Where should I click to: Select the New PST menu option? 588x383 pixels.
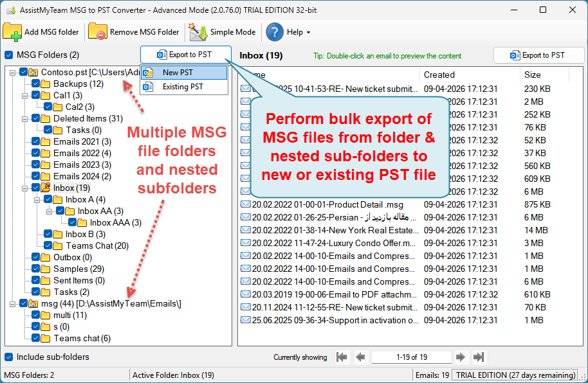pyautogui.click(x=178, y=73)
